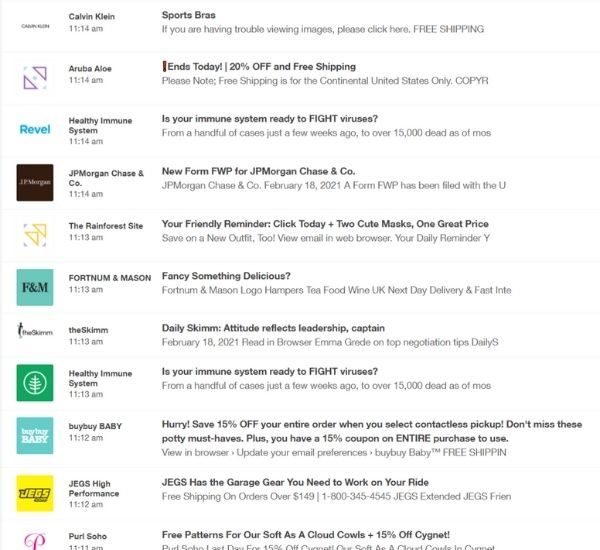The width and height of the screenshot is (600, 550).
Task: Click preview 'Save on a New Outfit, Too!'
Action: click(326, 238)
